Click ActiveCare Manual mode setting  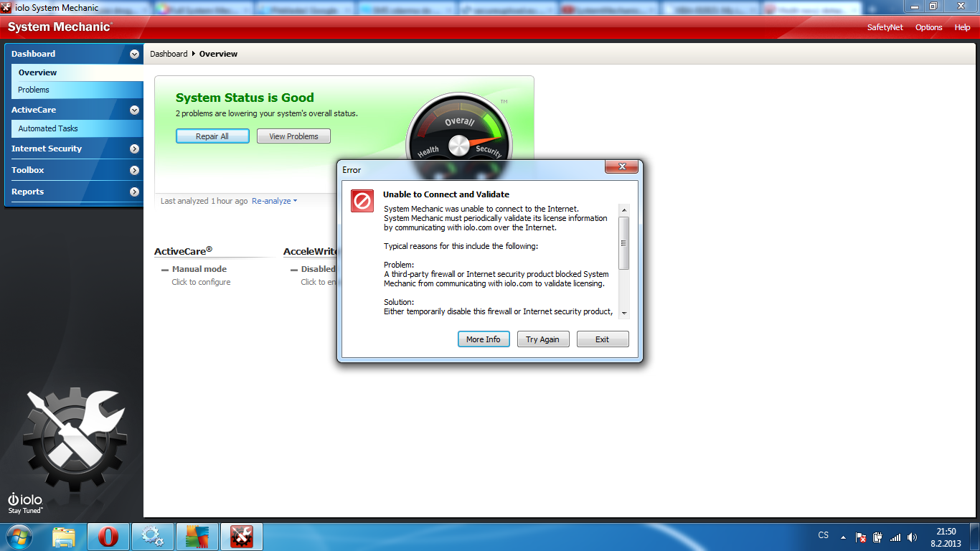click(199, 269)
